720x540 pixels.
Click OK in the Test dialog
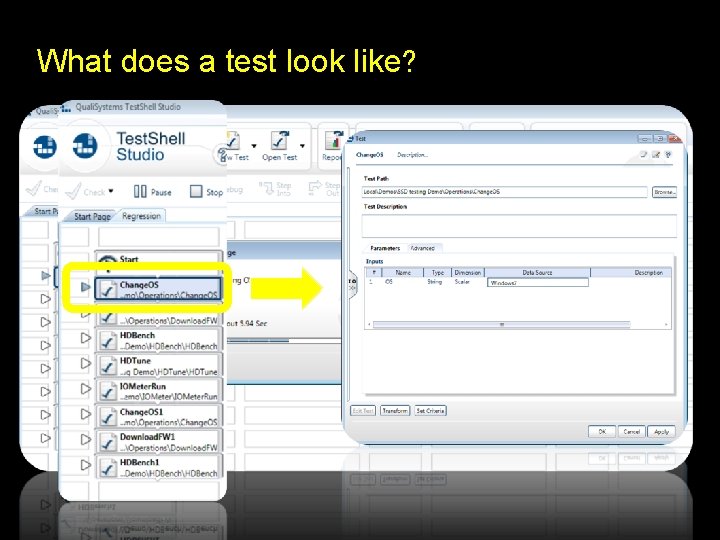(602, 432)
